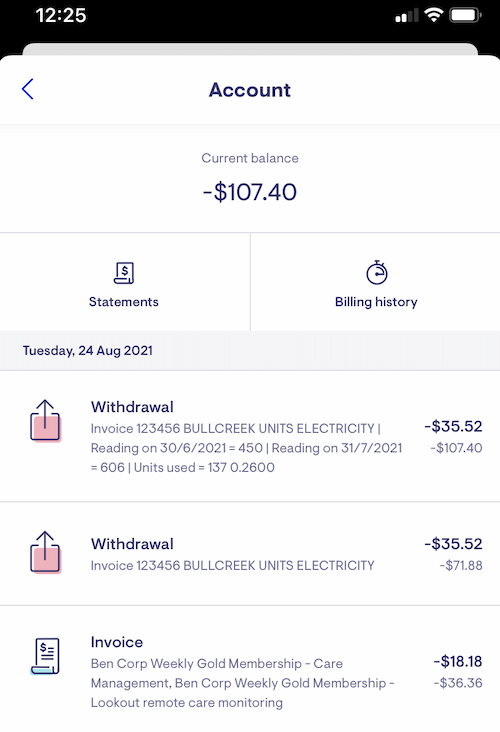Select the -$71.88 running balance
The height and width of the screenshot is (732, 500).
[461, 565]
